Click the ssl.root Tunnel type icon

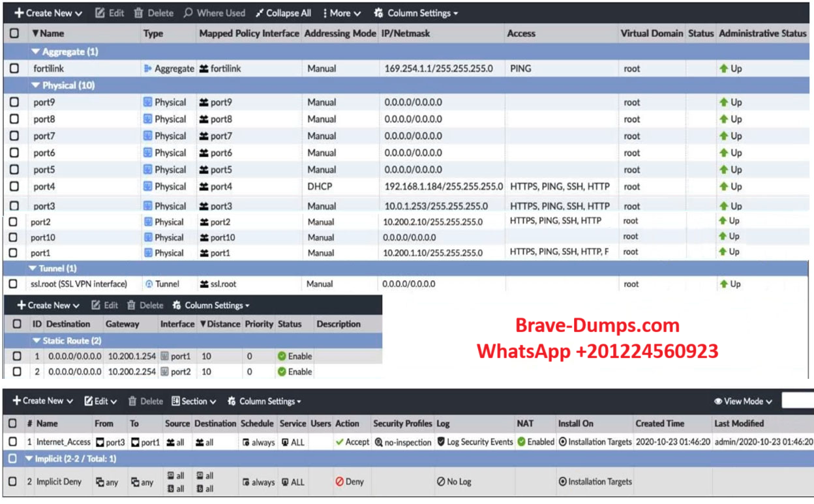point(149,284)
